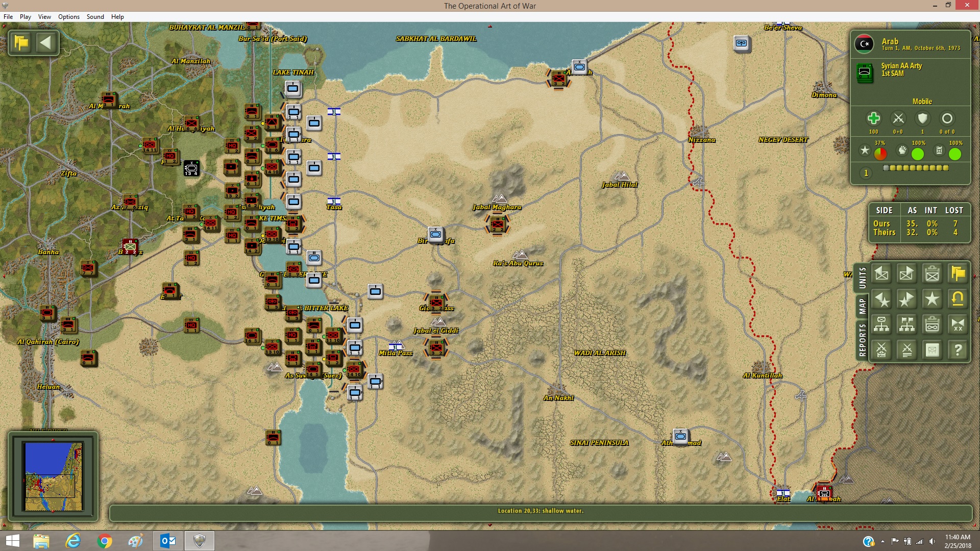The image size is (980, 551).
Task: Click the yellow movement points bar
Action: tap(916, 168)
